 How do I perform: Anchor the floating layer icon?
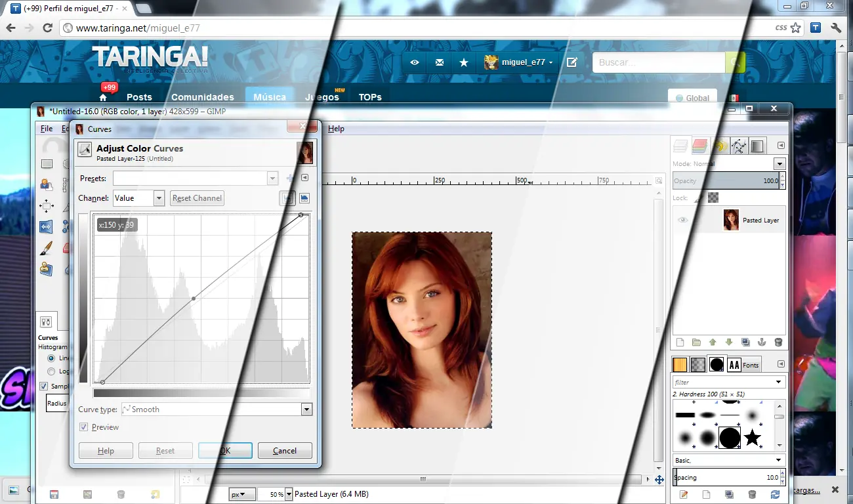point(762,342)
